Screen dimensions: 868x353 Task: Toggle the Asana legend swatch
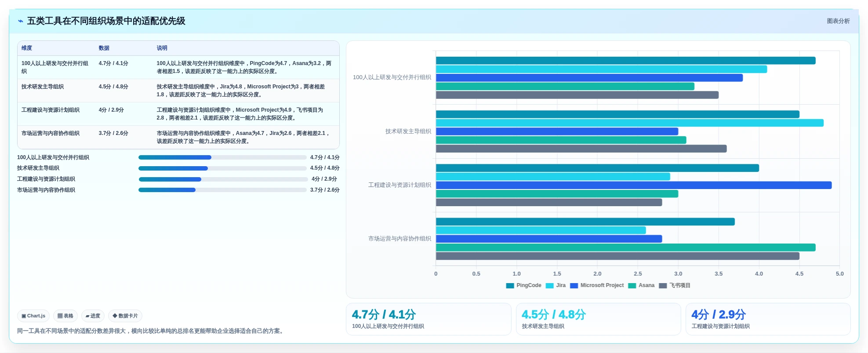coord(632,286)
